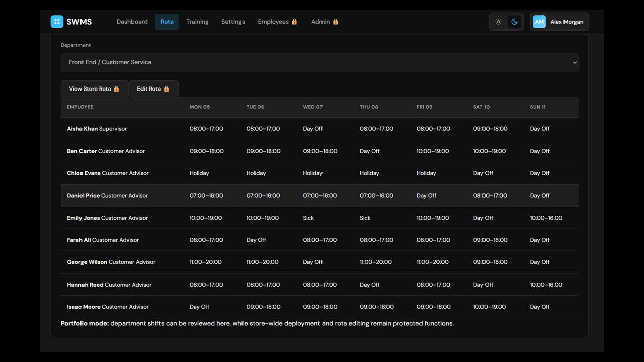The width and height of the screenshot is (644, 362).
Task: Click the Edit Rota button
Action: (x=153, y=88)
